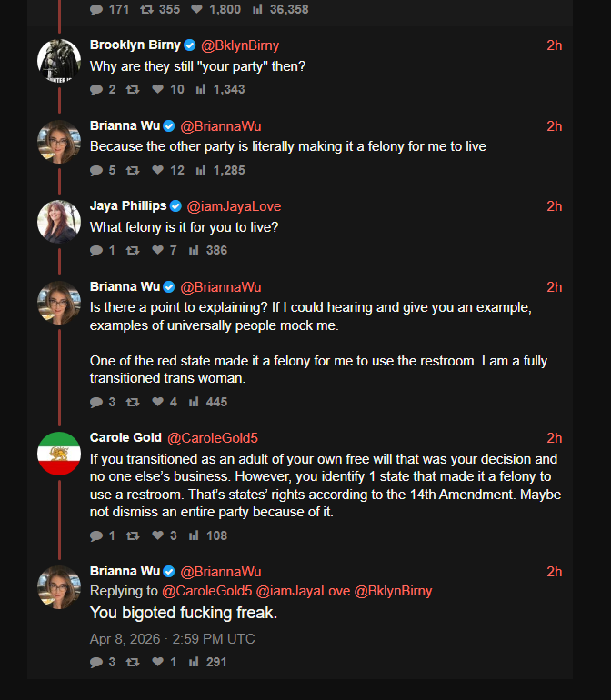The width and height of the screenshot is (611, 700).
Task: Click the 2h timestamp on Carole Gold's tweet
Action: point(555,438)
